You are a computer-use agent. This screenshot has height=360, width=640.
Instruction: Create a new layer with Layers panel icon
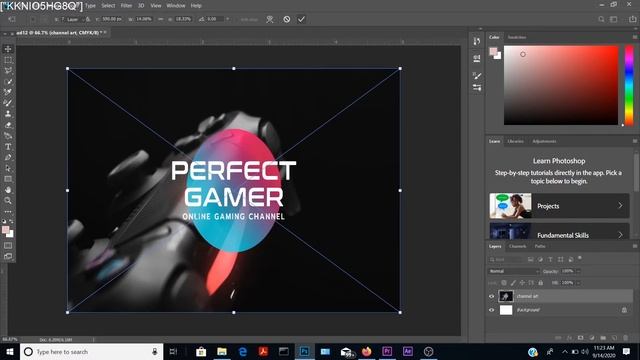click(x=614, y=338)
